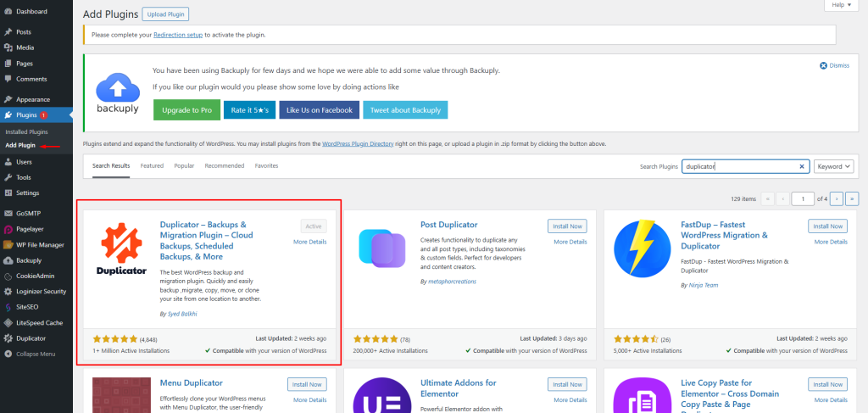The width and height of the screenshot is (868, 413).
Task: Click the Post Duplicator plugin thumbnail
Action: (x=382, y=248)
